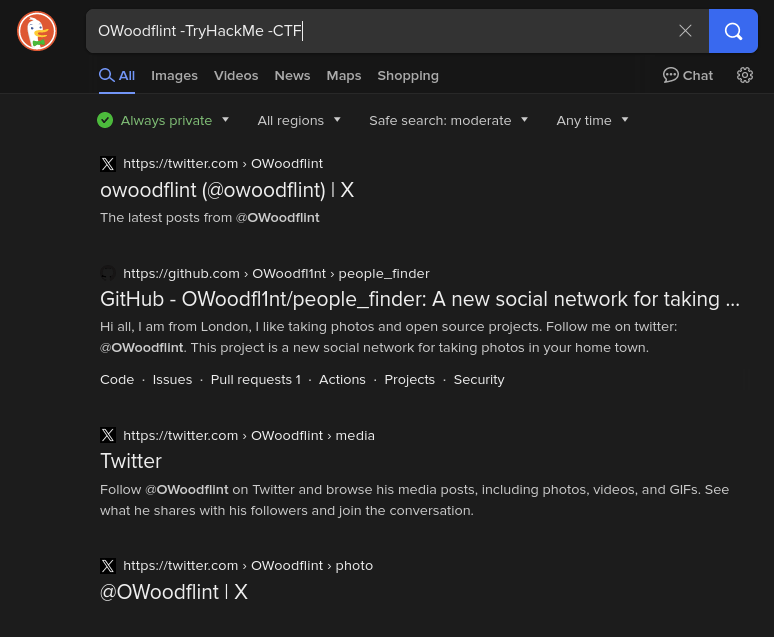
Task: Switch to the Images tab
Action: [174, 76]
